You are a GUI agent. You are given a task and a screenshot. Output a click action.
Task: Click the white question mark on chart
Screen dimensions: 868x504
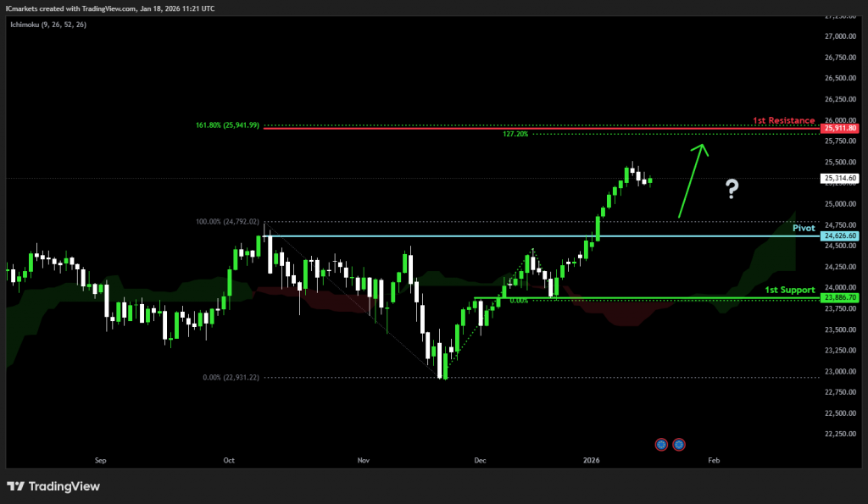tap(732, 190)
